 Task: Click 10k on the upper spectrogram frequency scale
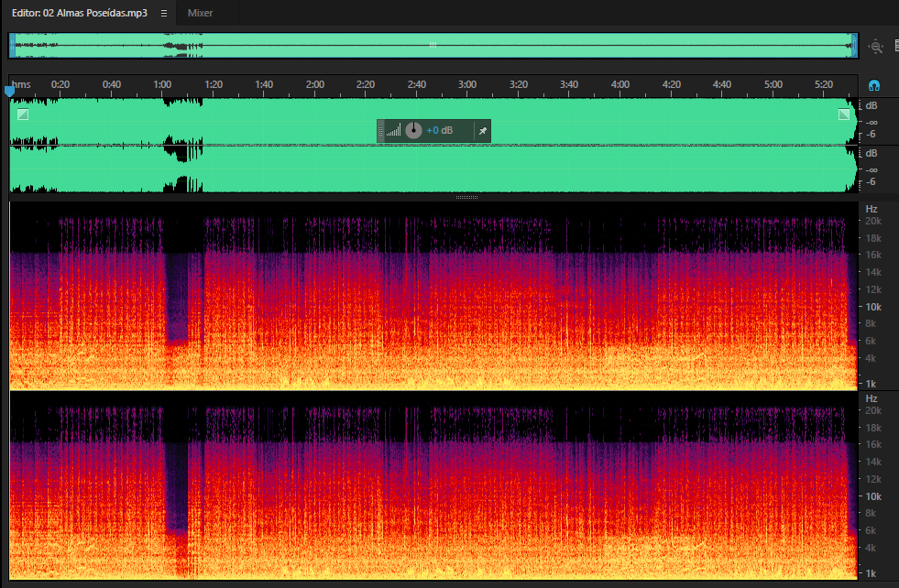pos(873,307)
